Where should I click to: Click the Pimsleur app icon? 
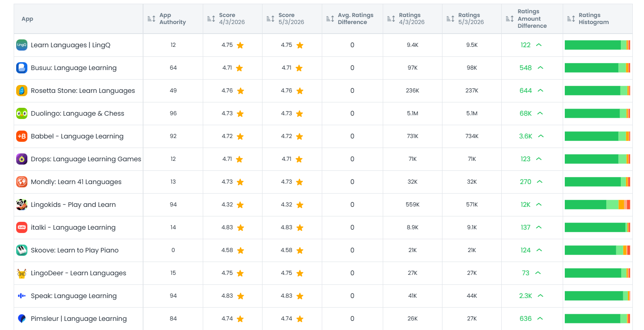pyautogui.click(x=22, y=319)
